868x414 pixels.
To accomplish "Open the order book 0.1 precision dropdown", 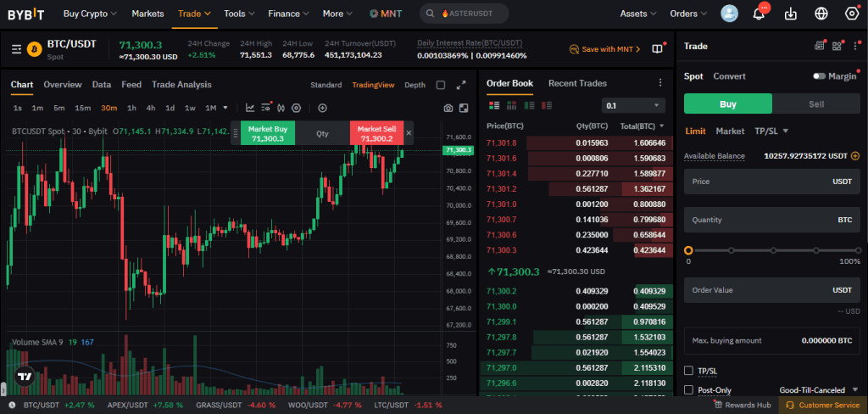I will tap(633, 105).
